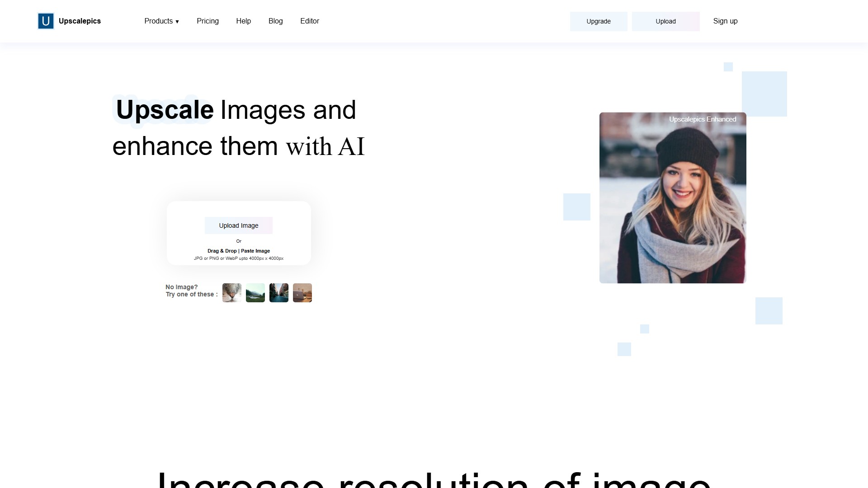Click the Upload button in header
Screen dimensions: 868x488
pos(665,21)
